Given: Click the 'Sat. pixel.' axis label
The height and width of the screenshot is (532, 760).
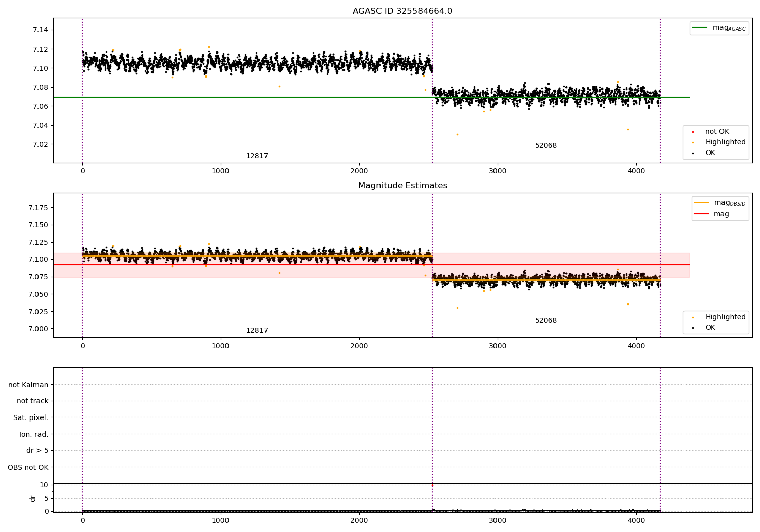Looking at the screenshot, I should [x=31, y=418].
